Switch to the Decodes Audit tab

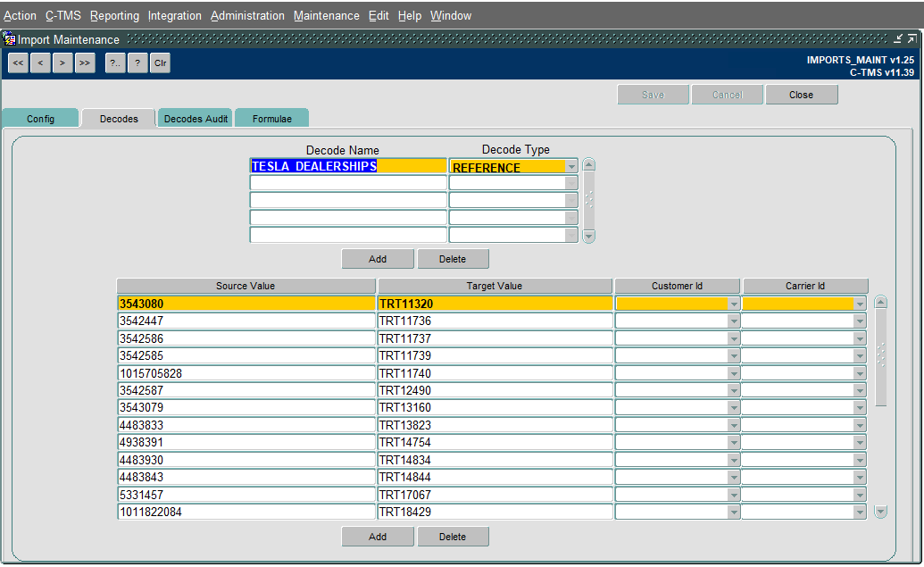(x=196, y=119)
